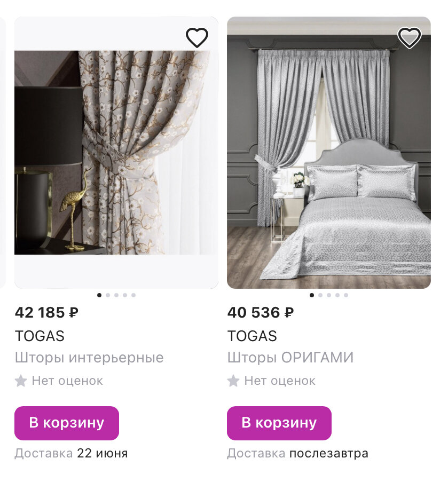Click the heart icon on the ОРИГАМИ curtains card

[410, 38]
